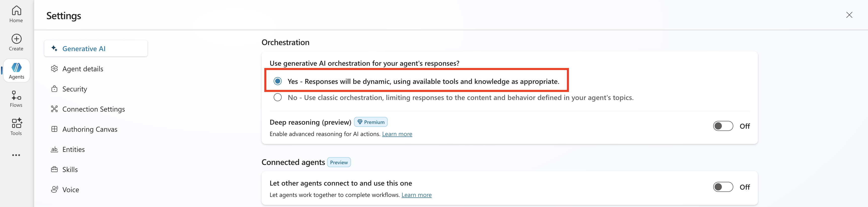868x207 pixels.
Task: Go to Connection Settings page
Action: [x=93, y=109]
